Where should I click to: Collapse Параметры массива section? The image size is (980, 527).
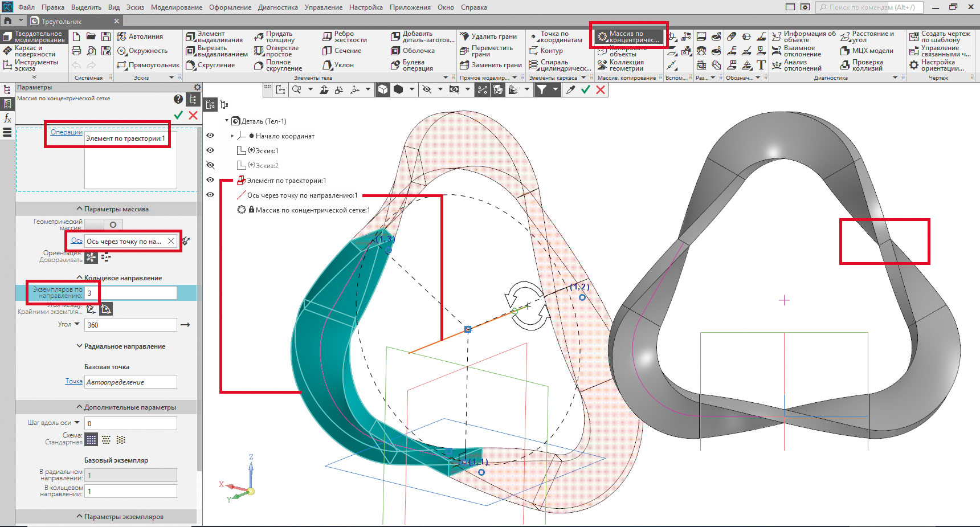80,209
